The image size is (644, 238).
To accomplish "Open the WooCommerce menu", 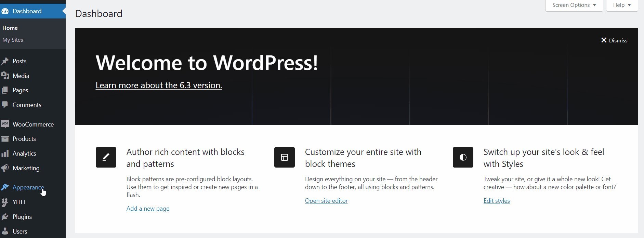I will [x=33, y=124].
